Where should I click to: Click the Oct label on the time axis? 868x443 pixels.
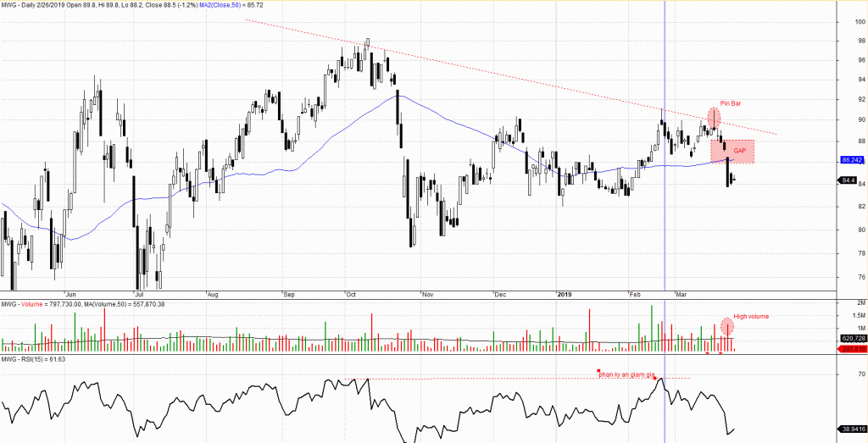(x=350, y=295)
